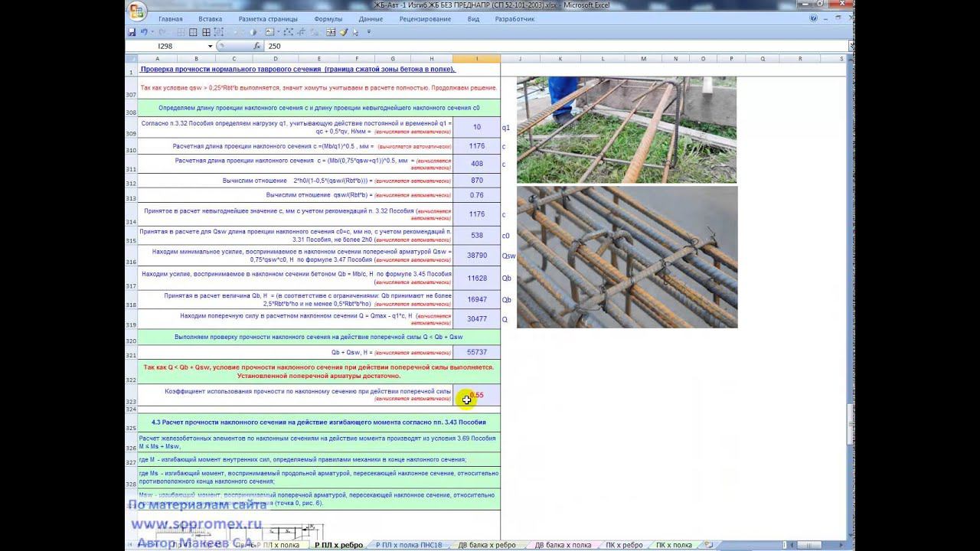This screenshot has width=980, height=551.
Task: Select cell with value 870
Action: point(477,181)
